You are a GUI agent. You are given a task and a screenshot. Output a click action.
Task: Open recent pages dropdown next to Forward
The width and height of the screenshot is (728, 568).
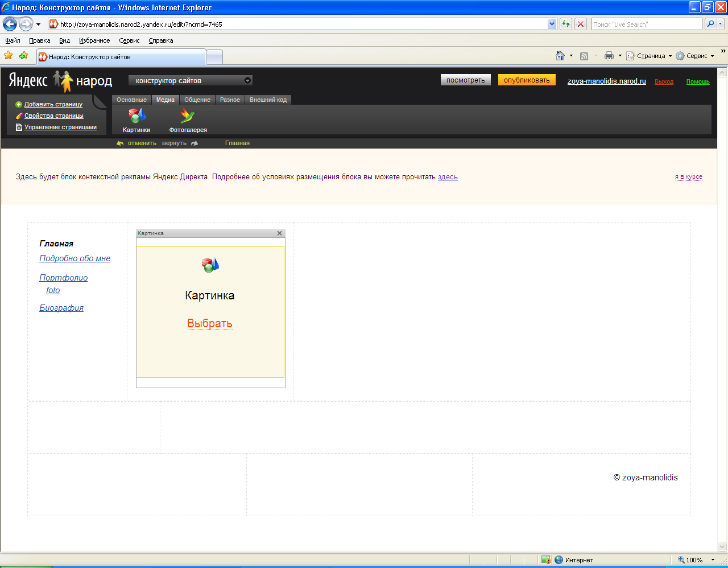click(x=38, y=24)
